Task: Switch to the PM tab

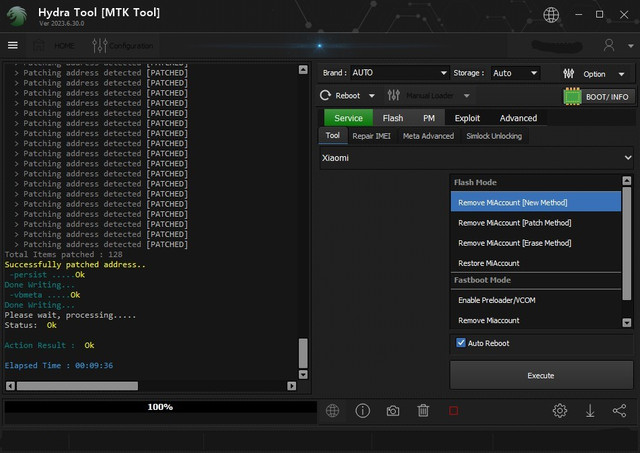Action: point(429,118)
